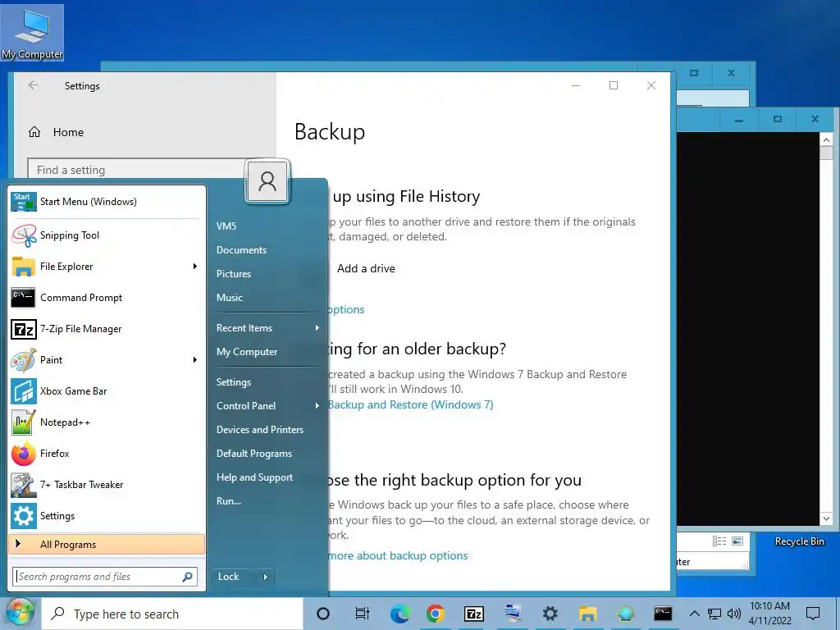The width and height of the screenshot is (840, 630).
Task: Click the volume speaker tray icon
Action: coord(734,614)
